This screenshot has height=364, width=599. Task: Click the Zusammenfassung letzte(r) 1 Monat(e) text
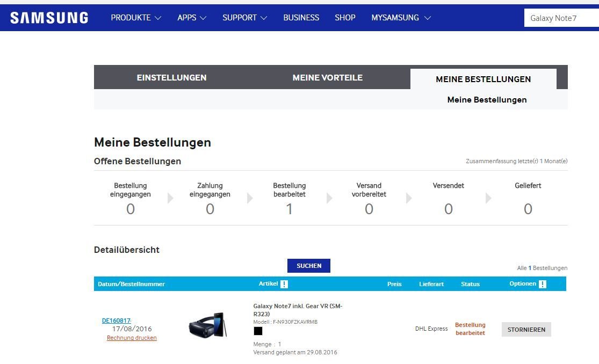[516, 161]
